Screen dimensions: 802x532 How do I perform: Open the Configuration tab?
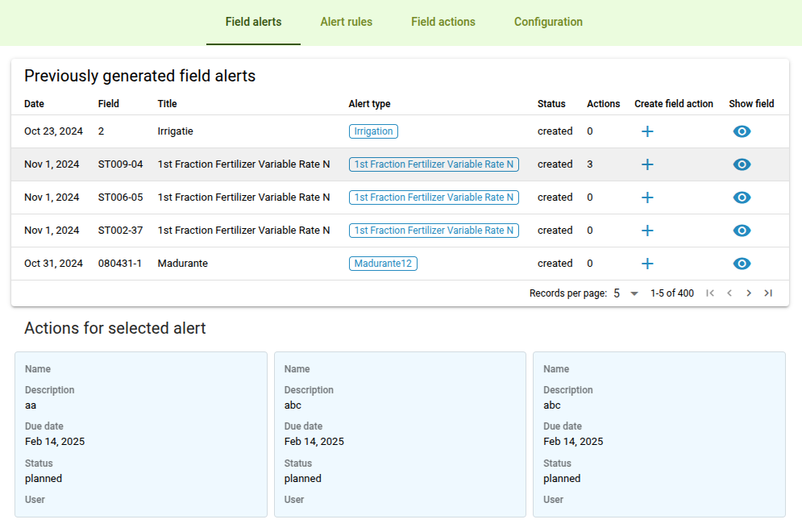tap(548, 22)
